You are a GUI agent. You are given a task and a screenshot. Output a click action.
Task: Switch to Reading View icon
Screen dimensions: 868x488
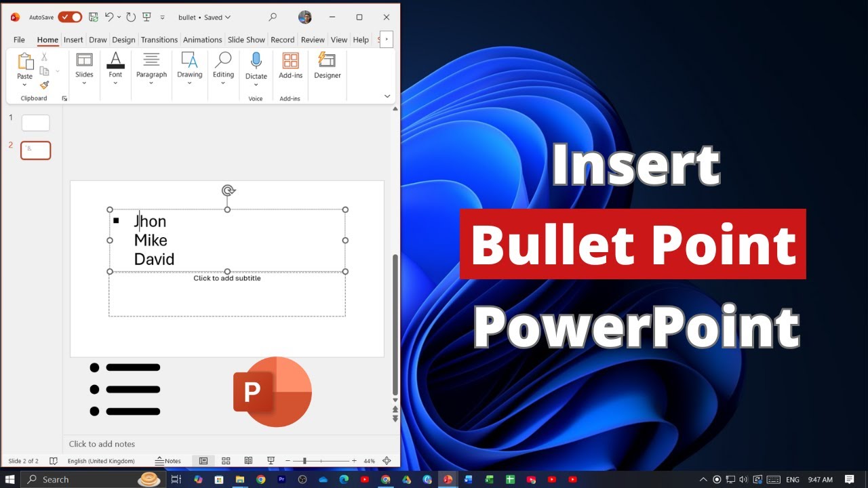pyautogui.click(x=248, y=461)
